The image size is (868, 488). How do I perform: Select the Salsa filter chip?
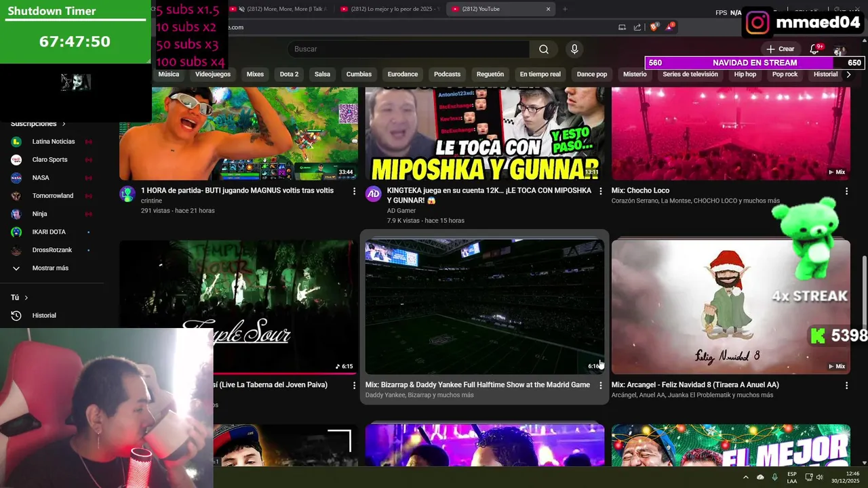click(x=322, y=75)
